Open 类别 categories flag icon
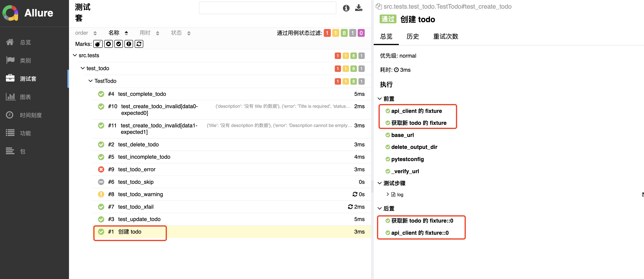The height and width of the screenshot is (279, 644). tap(11, 60)
